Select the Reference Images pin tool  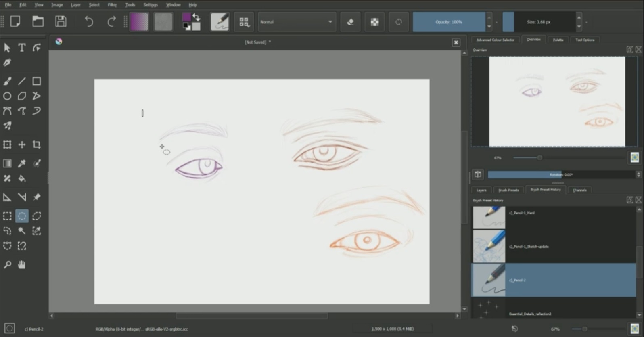(x=37, y=197)
